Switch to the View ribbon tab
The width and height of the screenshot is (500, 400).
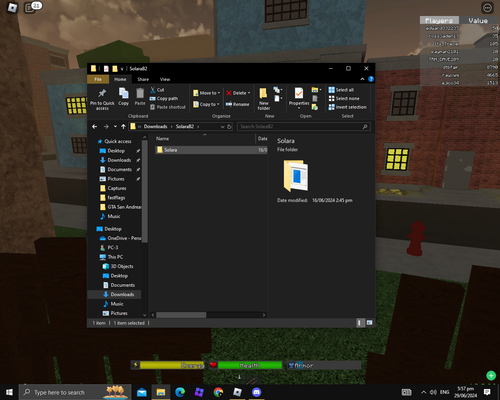(165, 79)
